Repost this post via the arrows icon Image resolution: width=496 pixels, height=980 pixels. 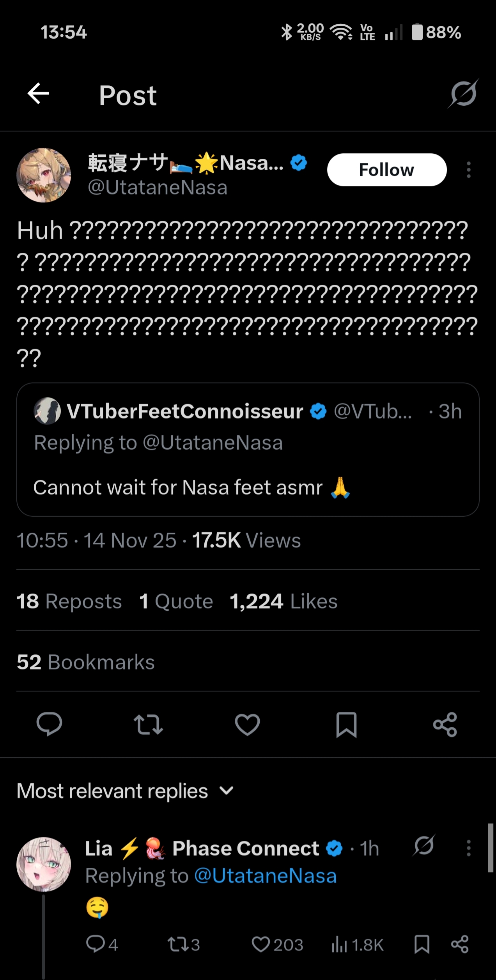point(148,724)
